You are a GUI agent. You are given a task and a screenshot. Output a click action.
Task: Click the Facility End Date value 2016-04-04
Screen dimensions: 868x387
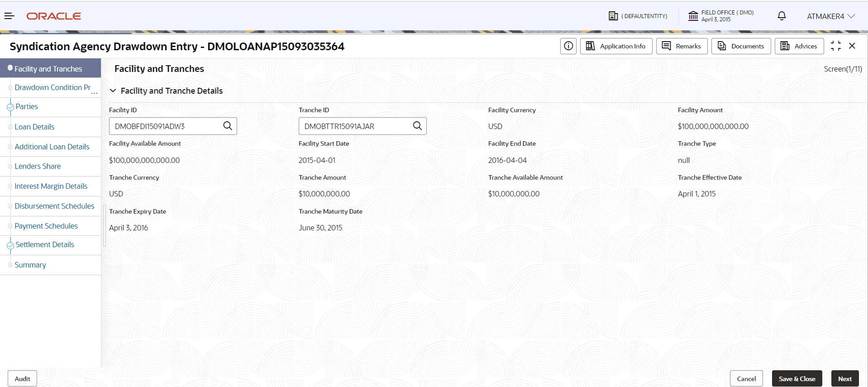507,160
